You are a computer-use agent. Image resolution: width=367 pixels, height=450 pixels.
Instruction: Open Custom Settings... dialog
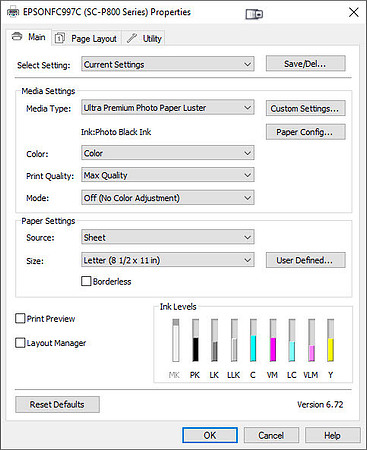point(305,108)
